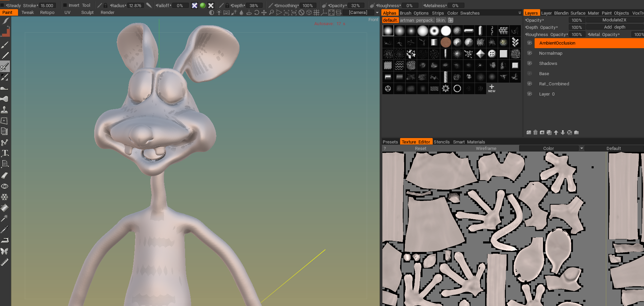Move layer up with the up arrow
Screen dimensions: 644x306
tap(556, 133)
